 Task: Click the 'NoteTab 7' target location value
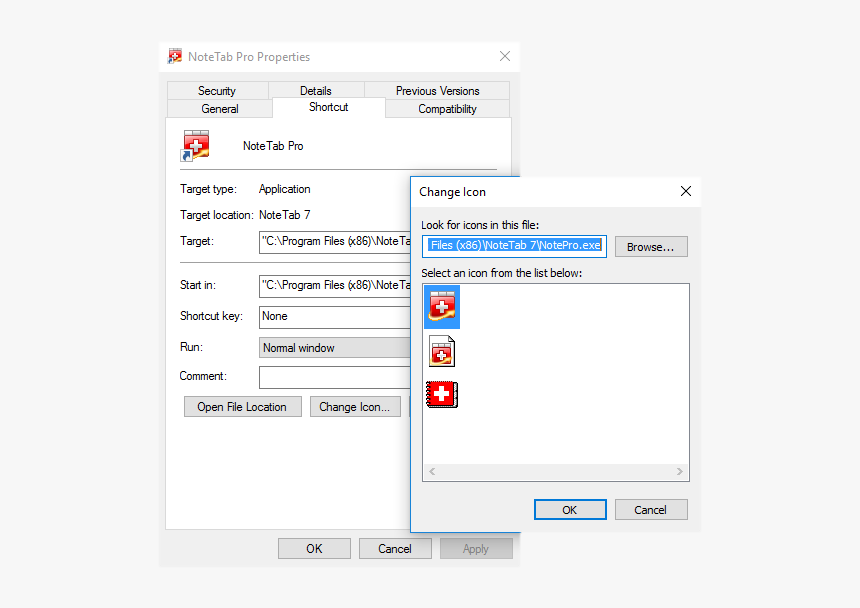pos(285,215)
